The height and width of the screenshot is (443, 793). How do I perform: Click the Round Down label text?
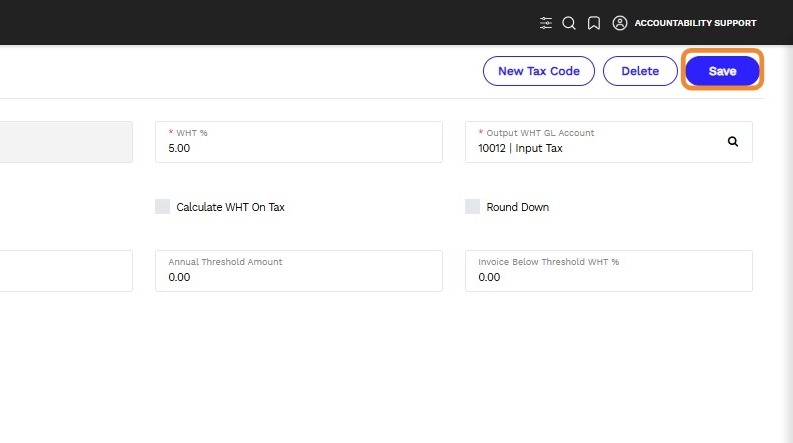[x=517, y=207]
